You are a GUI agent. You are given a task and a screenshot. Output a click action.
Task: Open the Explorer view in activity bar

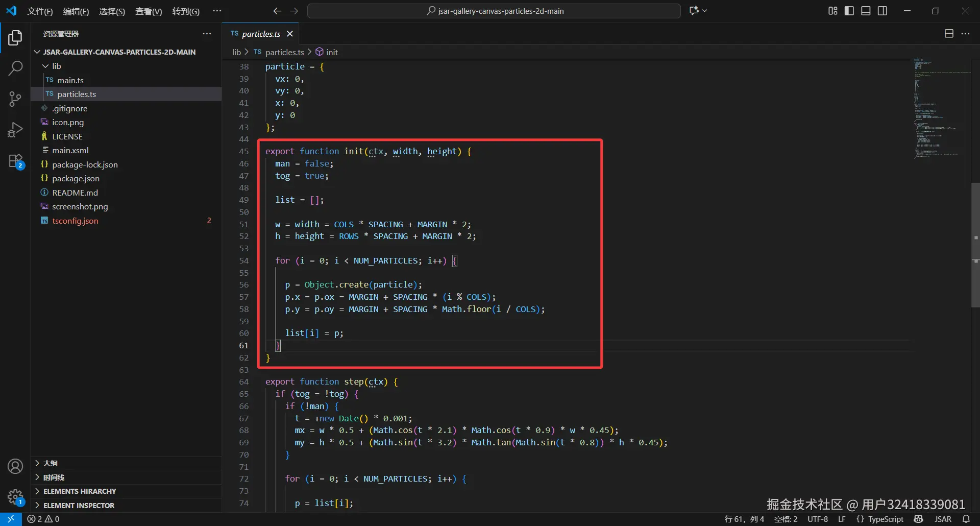(x=15, y=38)
